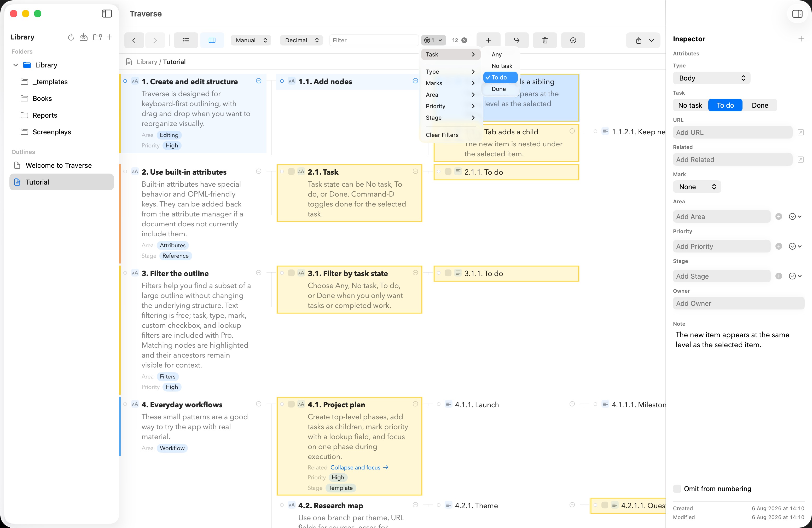Choose Clear Filters in the filter menu

pos(450,135)
